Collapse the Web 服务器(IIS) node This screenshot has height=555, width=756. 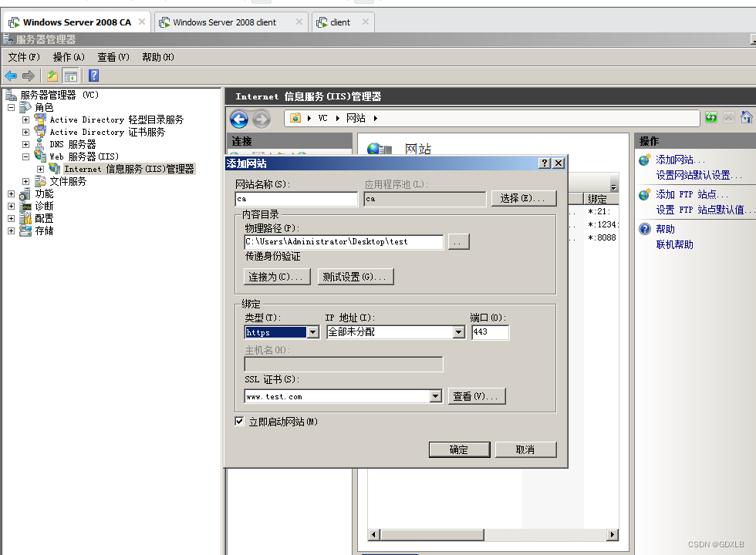tap(25, 156)
